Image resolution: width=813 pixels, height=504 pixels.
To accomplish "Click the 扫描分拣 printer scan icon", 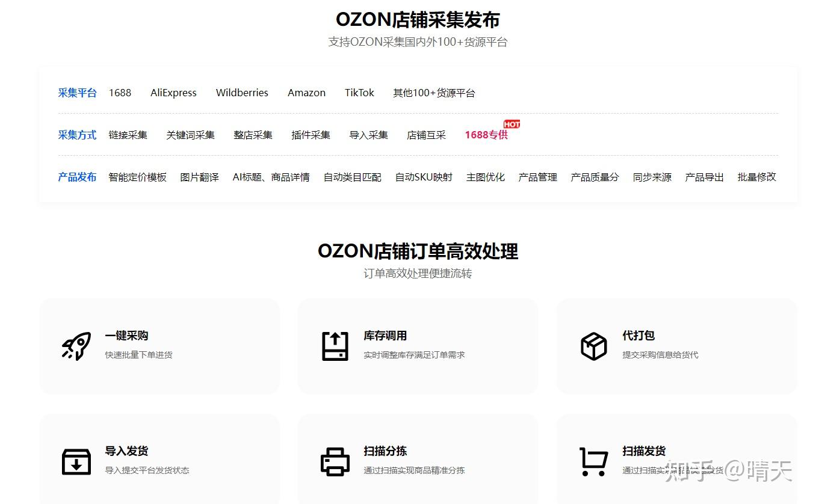I will pos(335,461).
